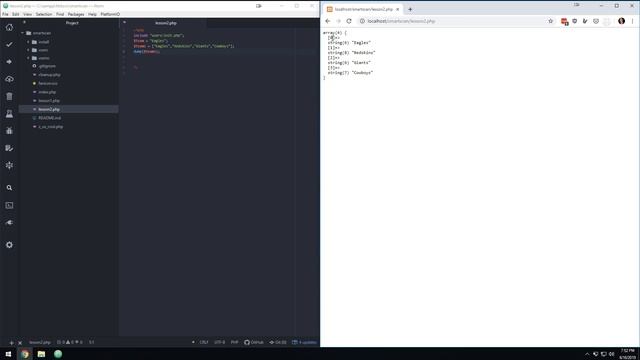Click the plus icon in Atom status bar
The width and height of the screenshot is (640, 360).
click(x=11, y=343)
